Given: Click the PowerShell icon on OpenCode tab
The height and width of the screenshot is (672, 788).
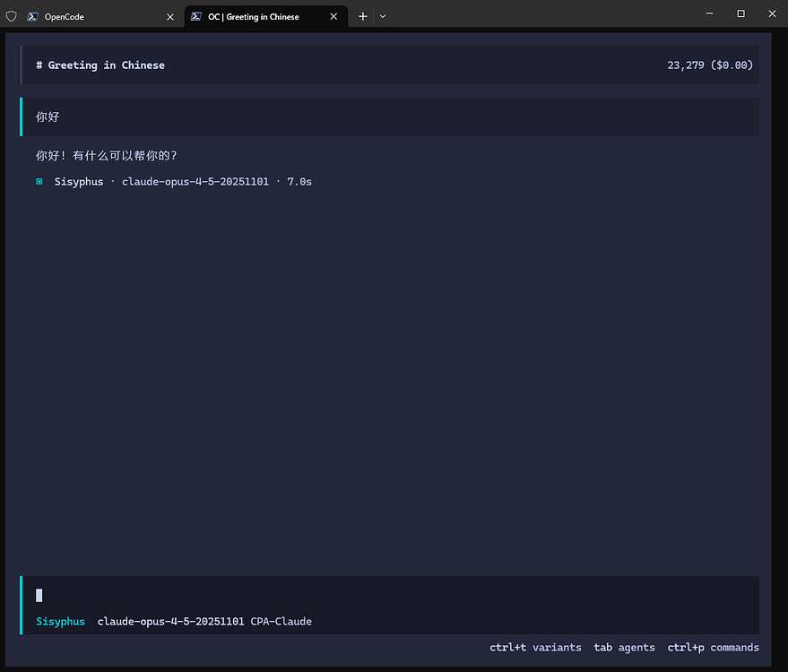Looking at the screenshot, I should (x=32, y=16).
